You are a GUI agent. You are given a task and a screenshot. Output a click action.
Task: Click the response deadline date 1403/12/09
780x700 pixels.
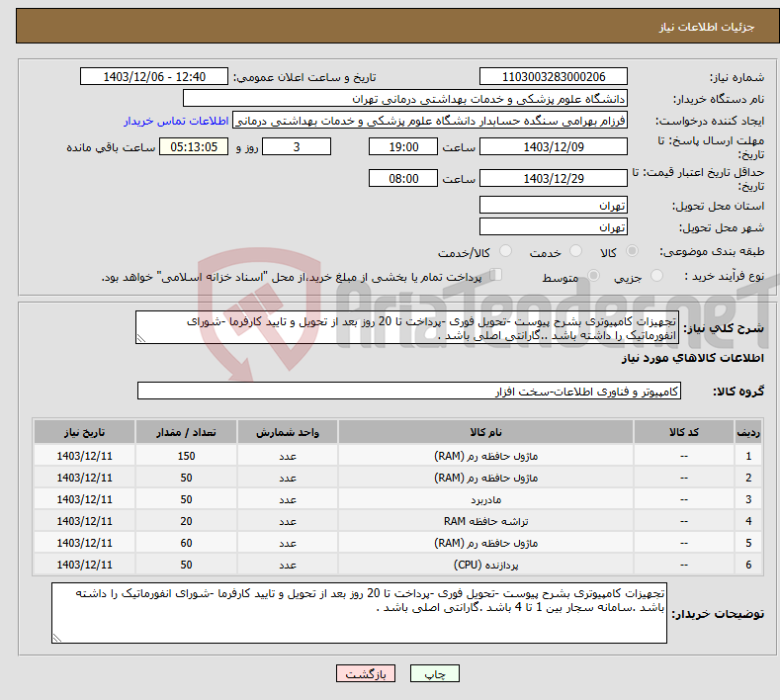click(x=554, y=146)
